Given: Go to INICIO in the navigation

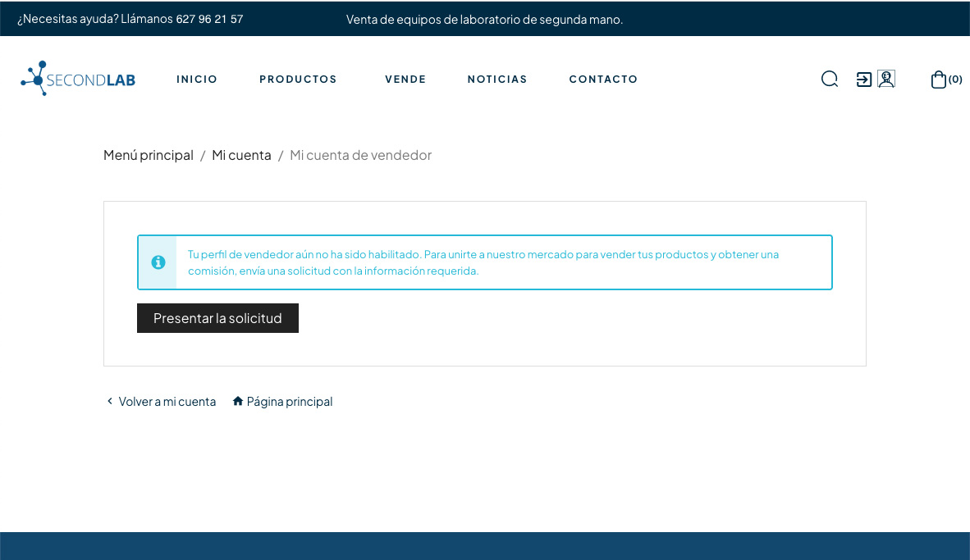Looking at the screenshot, I should click(197, 80).
